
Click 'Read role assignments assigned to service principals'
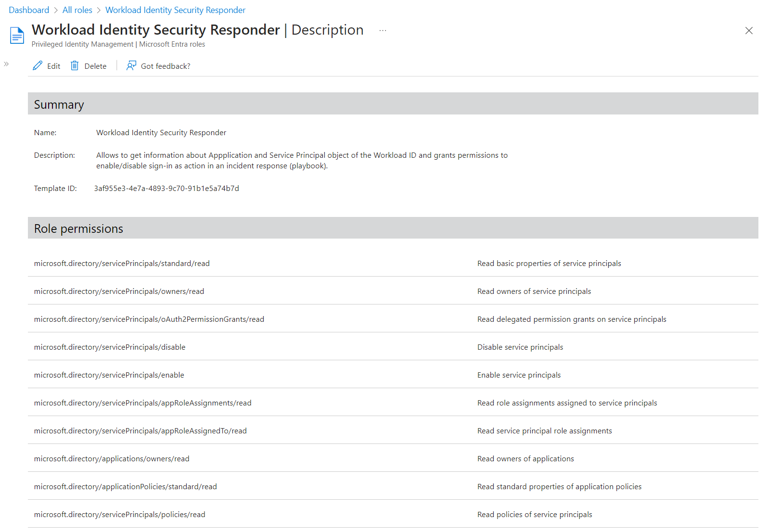point(567,403)
